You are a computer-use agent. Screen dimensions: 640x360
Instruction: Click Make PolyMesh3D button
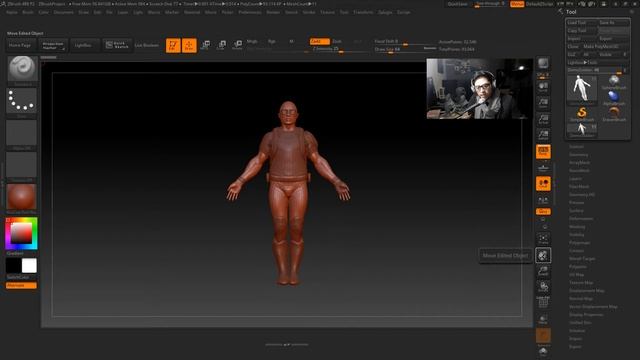(606, 47)
